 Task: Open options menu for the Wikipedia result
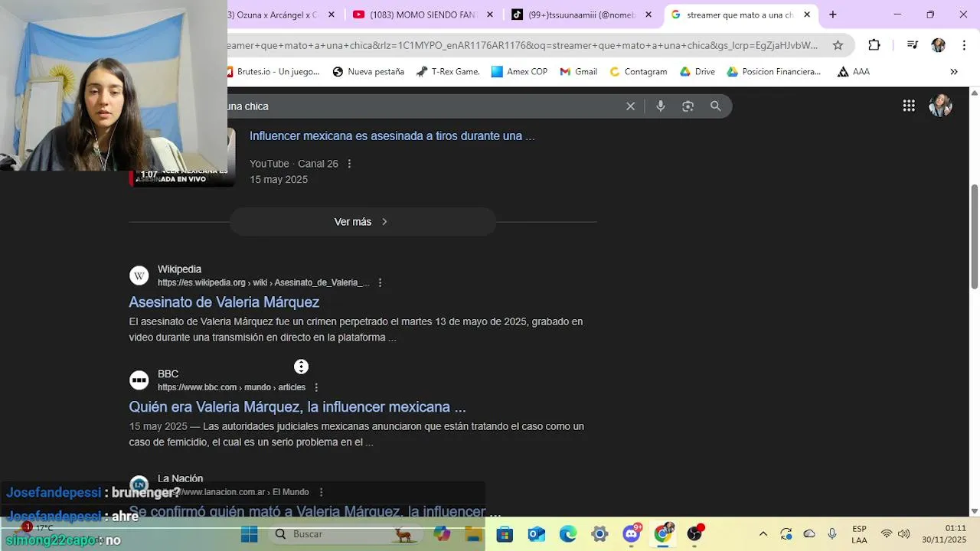(380, 282)
